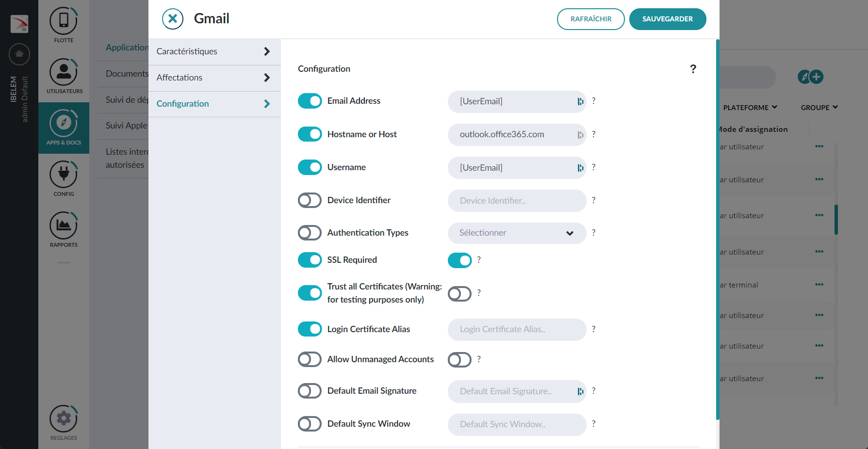Click into the Email Address input field

(x=517, y=101)
